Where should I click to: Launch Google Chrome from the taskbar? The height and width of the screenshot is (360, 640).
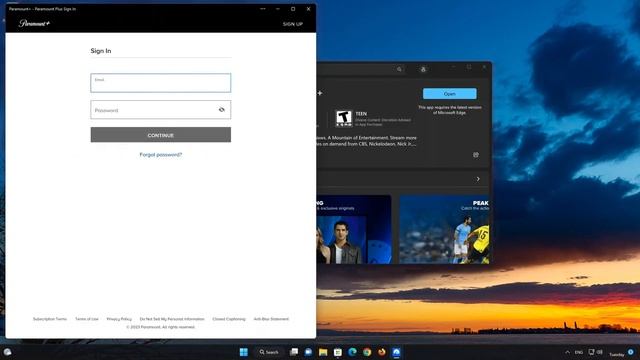point(367,352)
